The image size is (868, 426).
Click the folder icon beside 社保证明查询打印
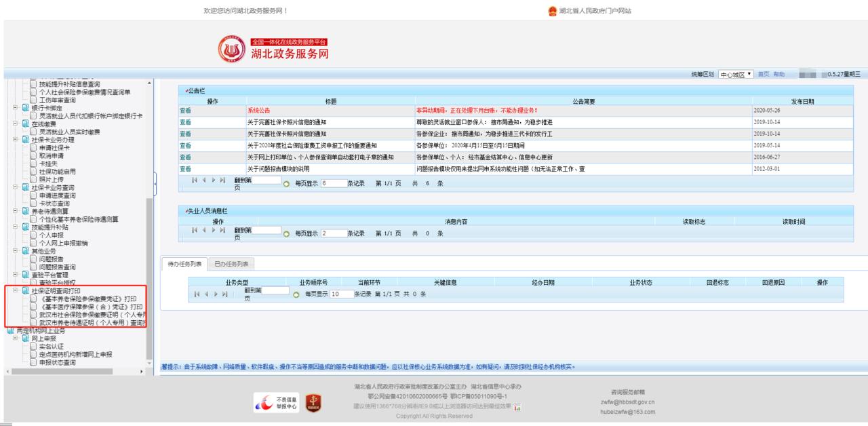point(26,290)
